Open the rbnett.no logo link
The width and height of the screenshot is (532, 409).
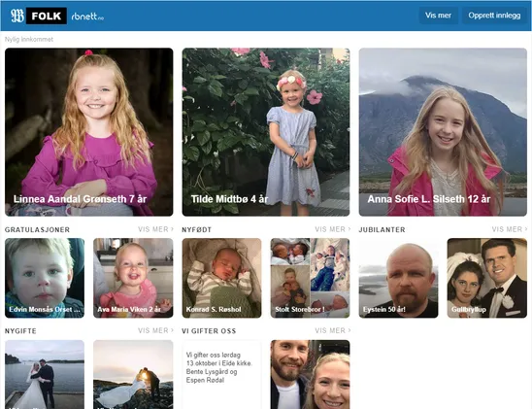(x=87, y=17)
